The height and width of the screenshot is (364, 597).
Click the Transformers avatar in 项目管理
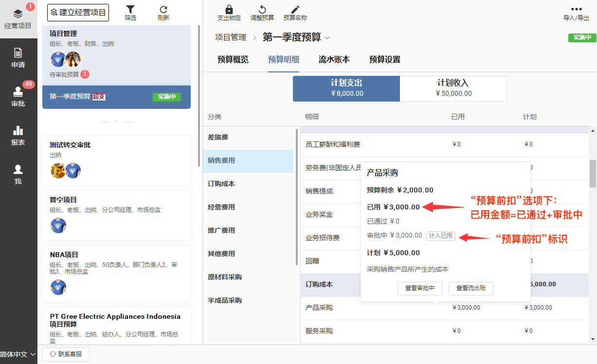click(73, 60)
